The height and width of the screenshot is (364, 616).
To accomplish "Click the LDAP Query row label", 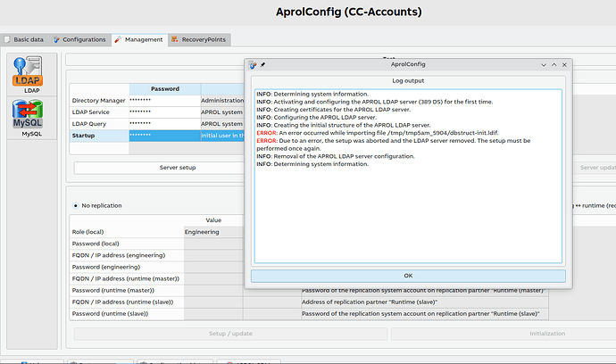I will [x=99, y=124].
